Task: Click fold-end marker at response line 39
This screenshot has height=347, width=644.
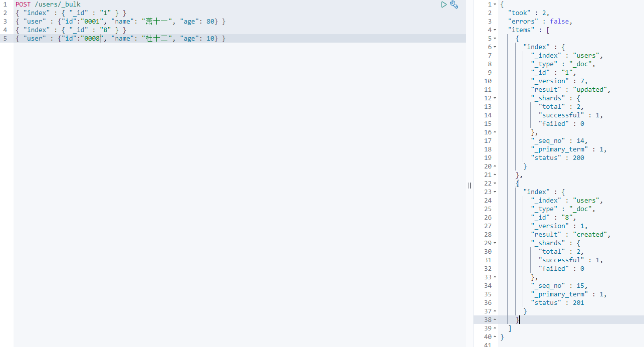Action: point(495,328)
